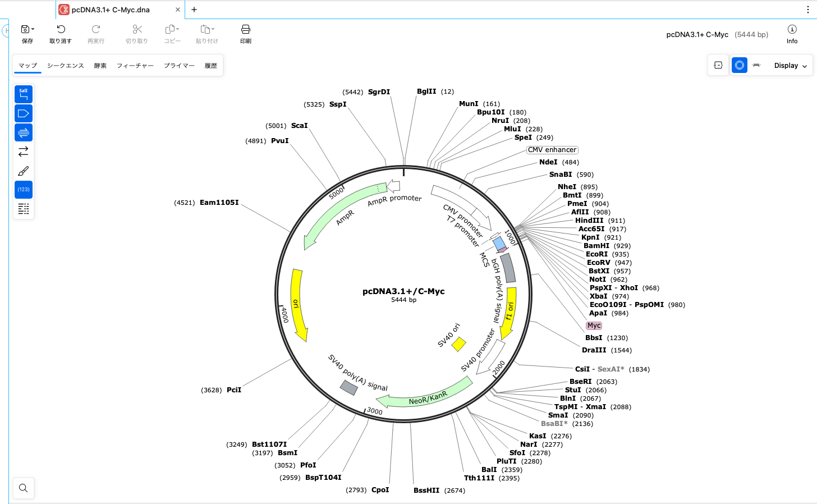Select the yellow f1 ori feature arrow
The image size is (817, 504).
pos(510,311)
